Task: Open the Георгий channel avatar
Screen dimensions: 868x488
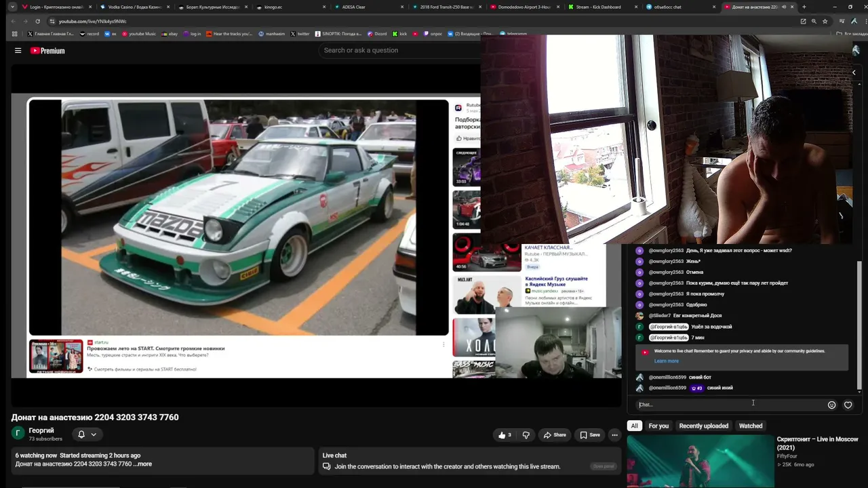Action: (x=18, y=434)
